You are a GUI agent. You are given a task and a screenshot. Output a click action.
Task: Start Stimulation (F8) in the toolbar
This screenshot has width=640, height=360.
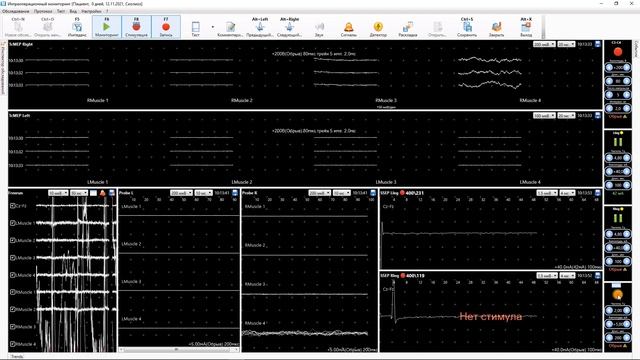point(136,27)
